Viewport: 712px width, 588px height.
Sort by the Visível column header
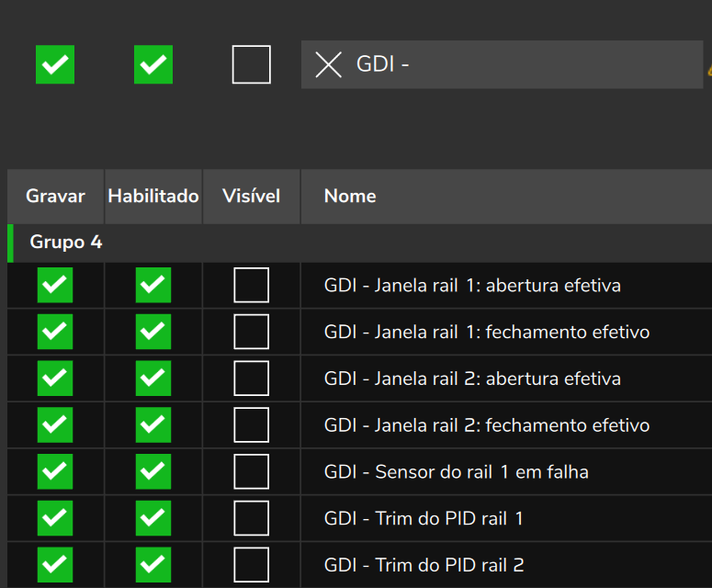point(251,196)
